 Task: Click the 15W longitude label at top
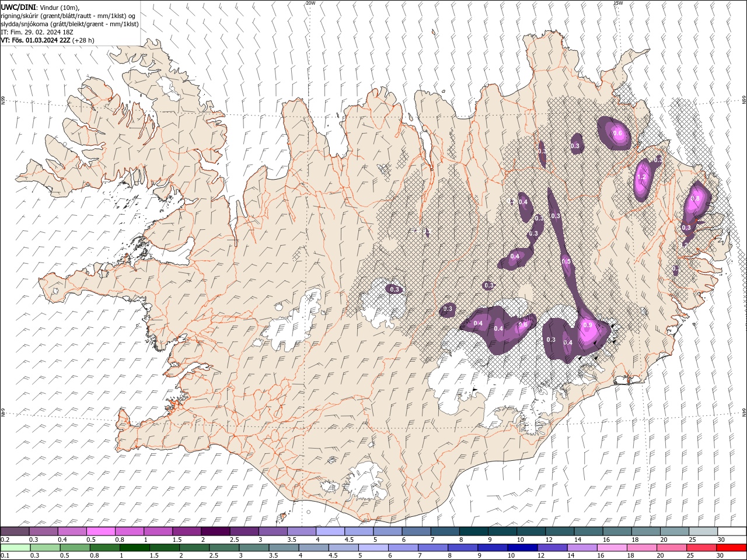point(618,3)
